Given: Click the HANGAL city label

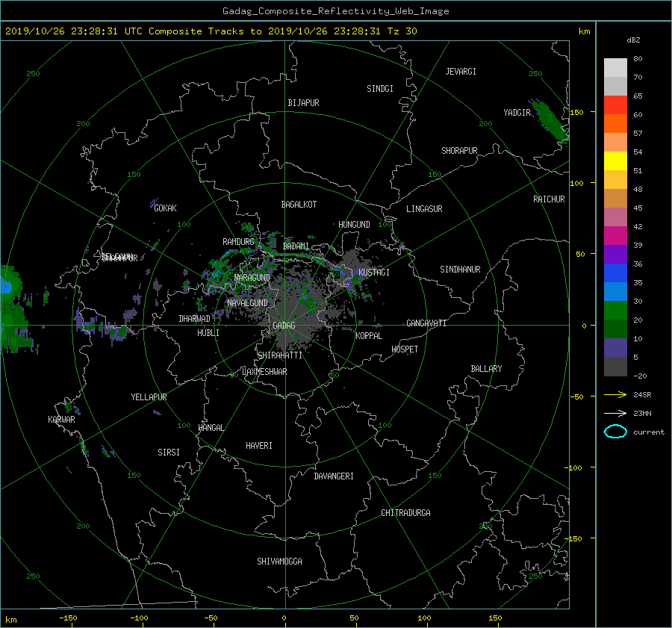Looking at the screenshot, I should click(x=211, y=428).
